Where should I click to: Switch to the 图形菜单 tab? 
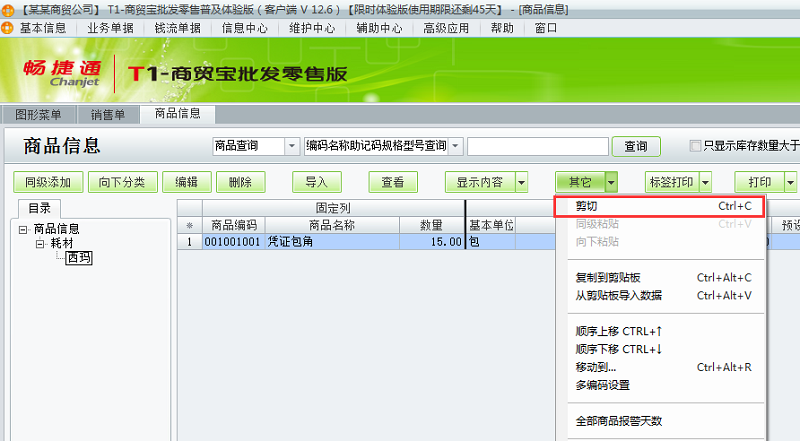[x=38, y=115]
